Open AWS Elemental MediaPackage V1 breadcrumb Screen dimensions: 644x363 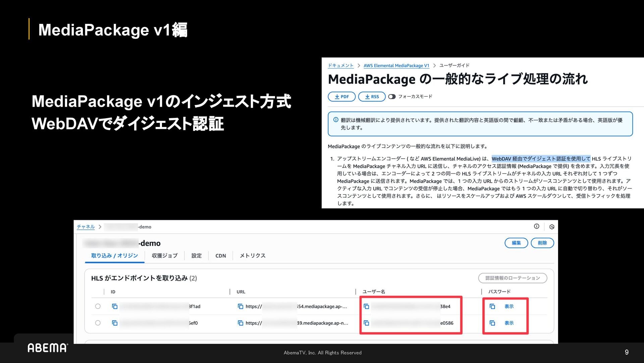pos(396,65)
